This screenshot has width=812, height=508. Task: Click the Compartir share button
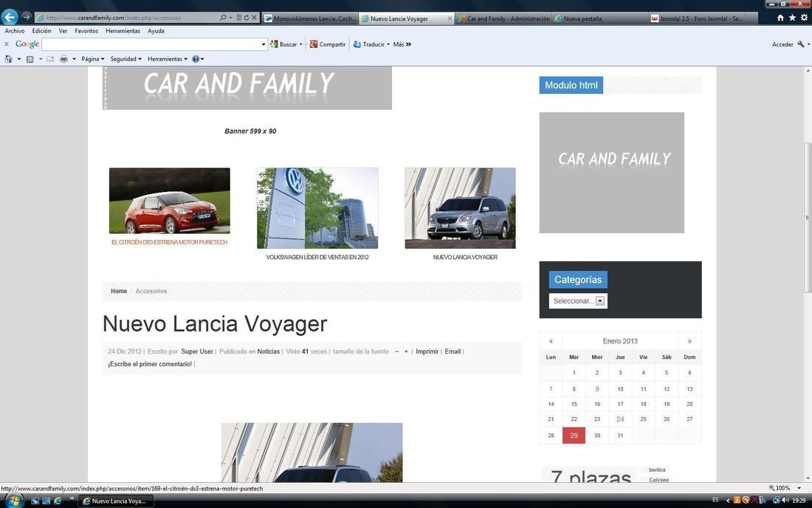click(x=327, y=44)
